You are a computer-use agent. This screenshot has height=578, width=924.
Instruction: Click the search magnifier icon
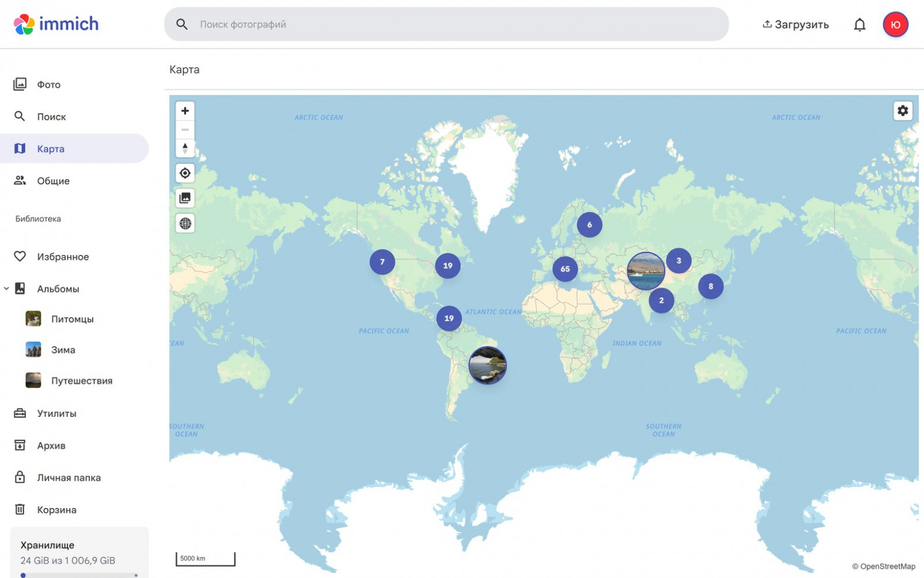click(x=182, y=24)
